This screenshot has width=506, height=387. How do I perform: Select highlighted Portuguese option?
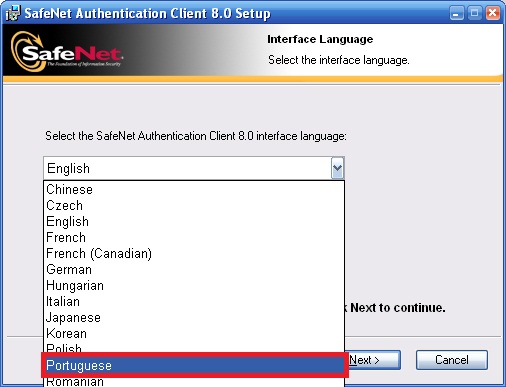click(x=194, y=365)
